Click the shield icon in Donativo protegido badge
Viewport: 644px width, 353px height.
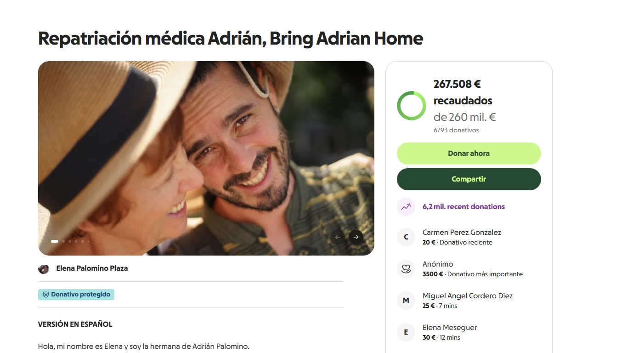coord(46,295)
